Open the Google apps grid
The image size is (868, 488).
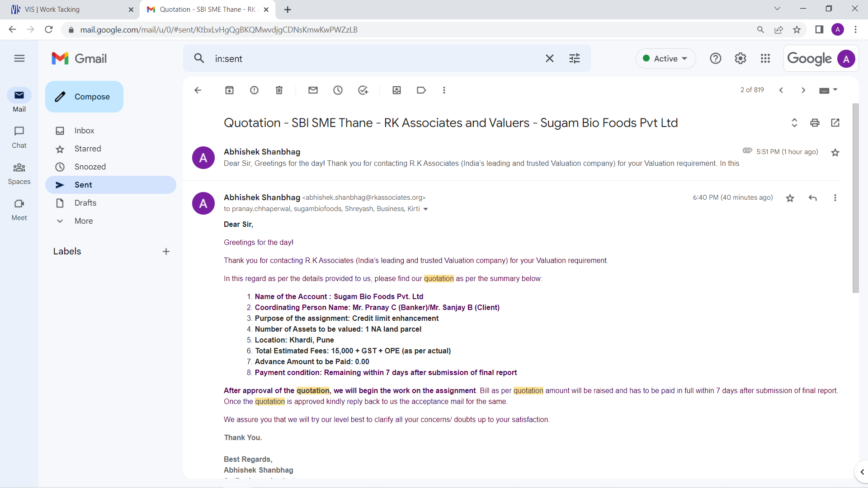click(765, 58)
